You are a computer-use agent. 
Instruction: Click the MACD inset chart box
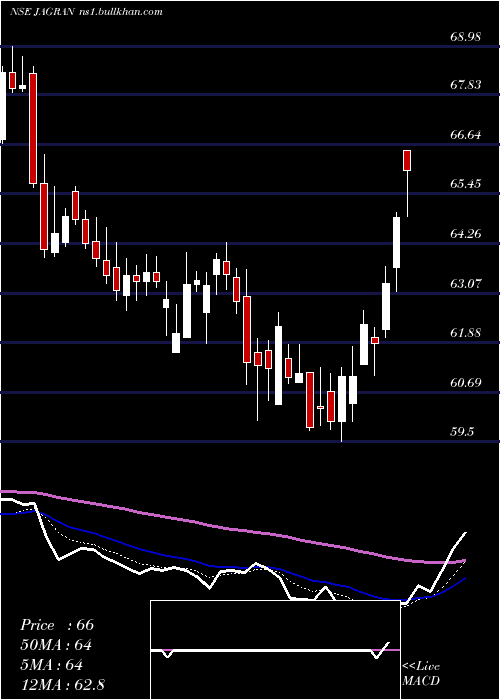click(275, 650)
